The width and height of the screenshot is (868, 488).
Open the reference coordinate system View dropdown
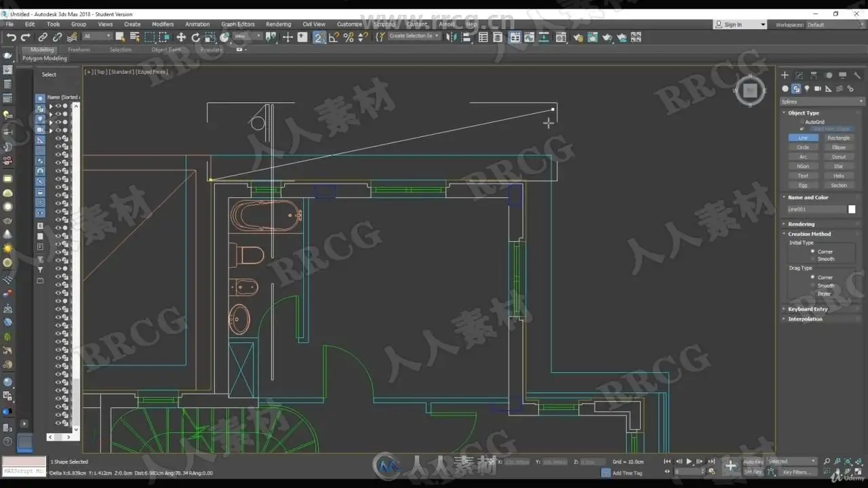coord(248,37)
